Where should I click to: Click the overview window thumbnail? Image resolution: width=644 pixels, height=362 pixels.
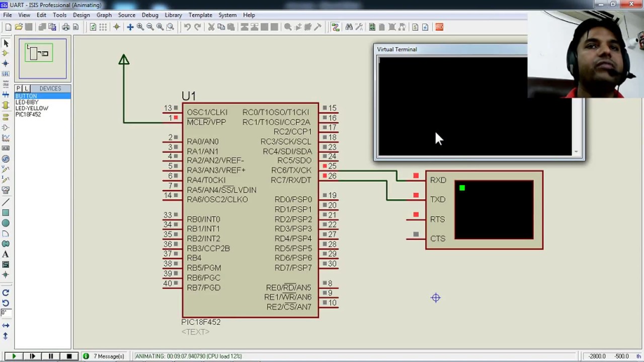pos(43,59)
